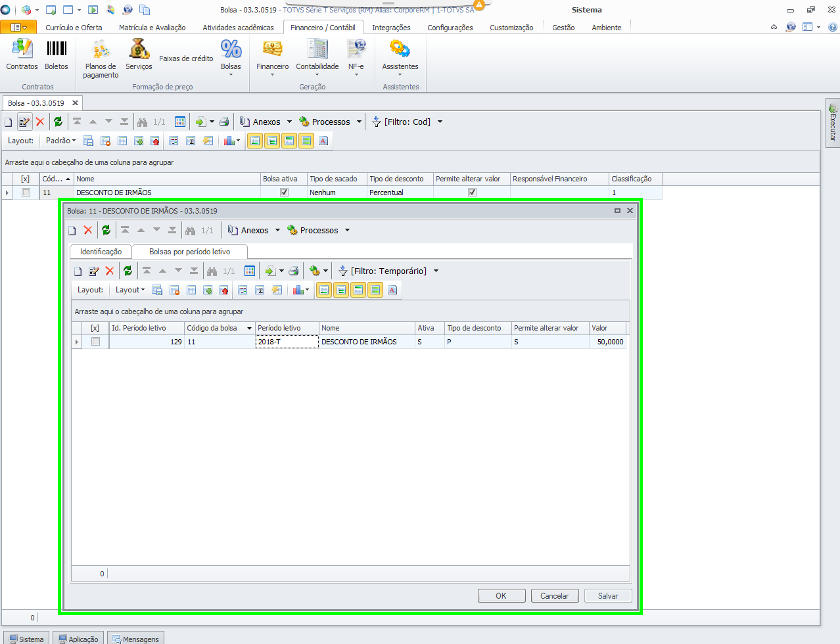Open Mensagens tab in bottom bar

click(x=135, y=639)
